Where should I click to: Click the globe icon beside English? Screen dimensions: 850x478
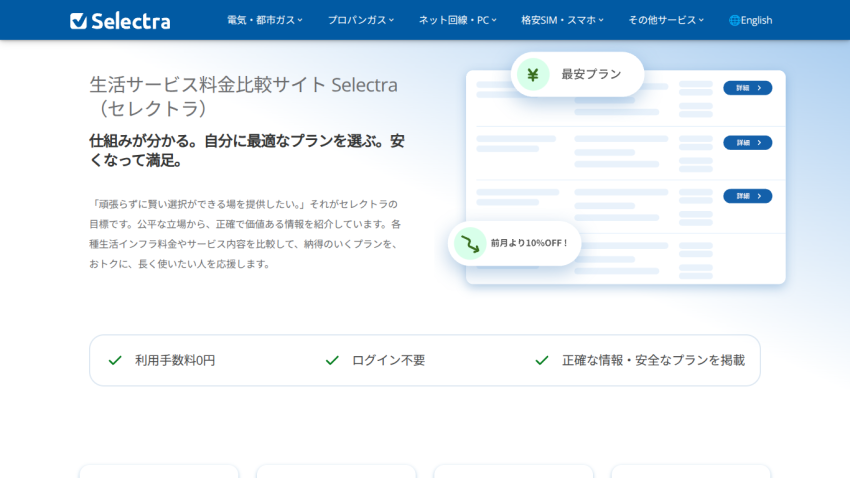click(735, 21)
